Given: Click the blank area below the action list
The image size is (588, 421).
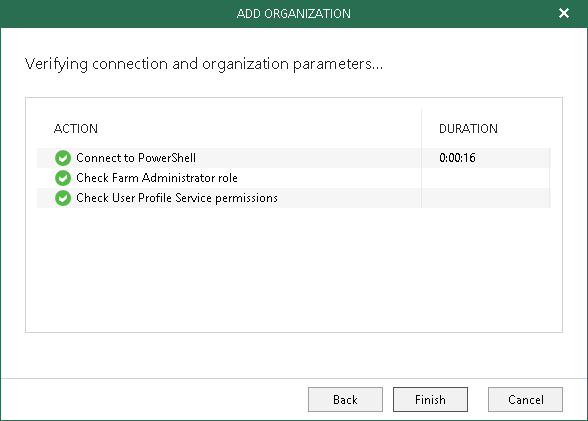Looking at the screenshot, I should [x=294, y=270].
